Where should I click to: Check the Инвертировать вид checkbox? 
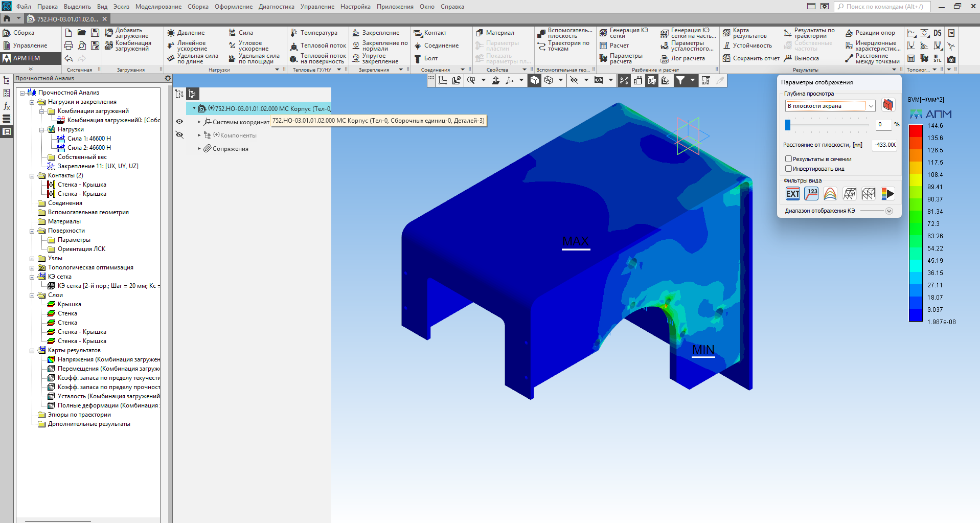(x=788, y=169)
